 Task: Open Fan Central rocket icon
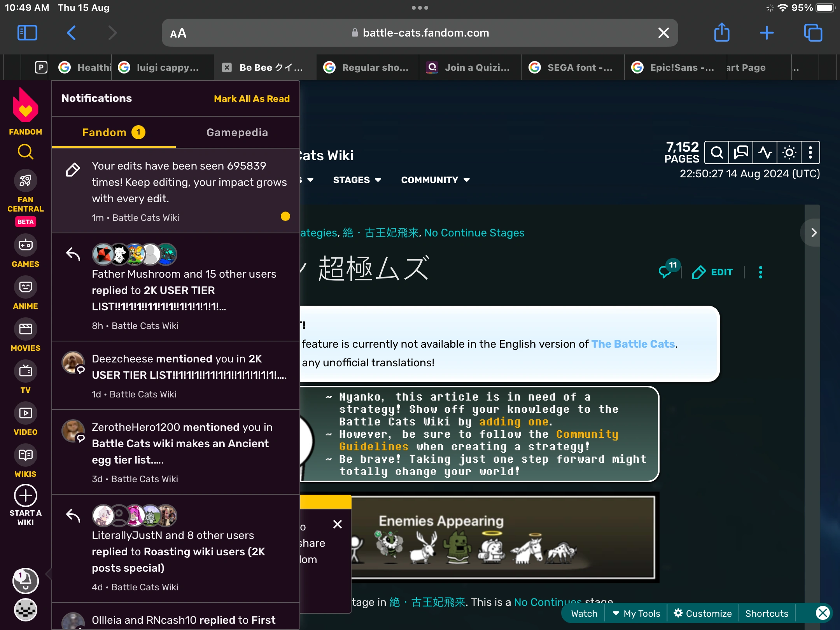pyautogui.click(x=25, y=180)
